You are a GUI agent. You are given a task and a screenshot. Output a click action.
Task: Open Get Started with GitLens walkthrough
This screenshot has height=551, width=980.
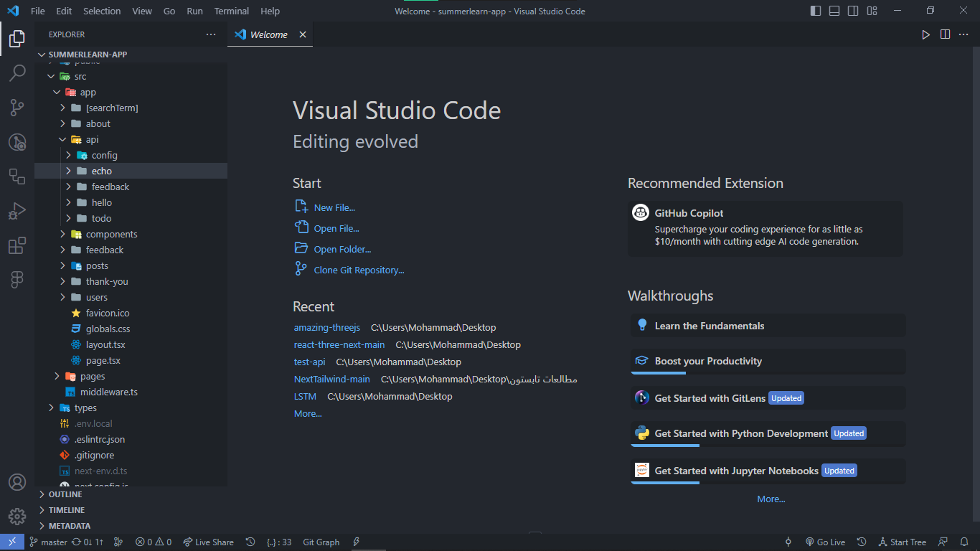(x=768, y=398)
